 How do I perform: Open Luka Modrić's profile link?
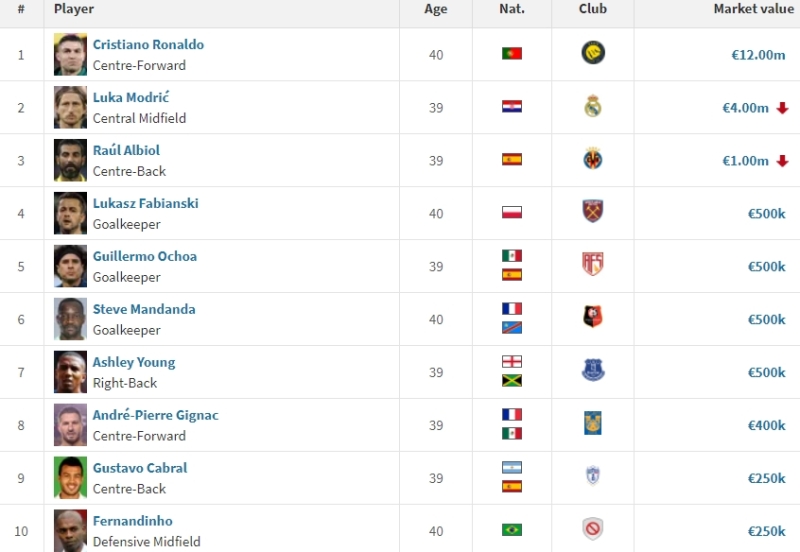pyautogui.click(x=131, y=97)
